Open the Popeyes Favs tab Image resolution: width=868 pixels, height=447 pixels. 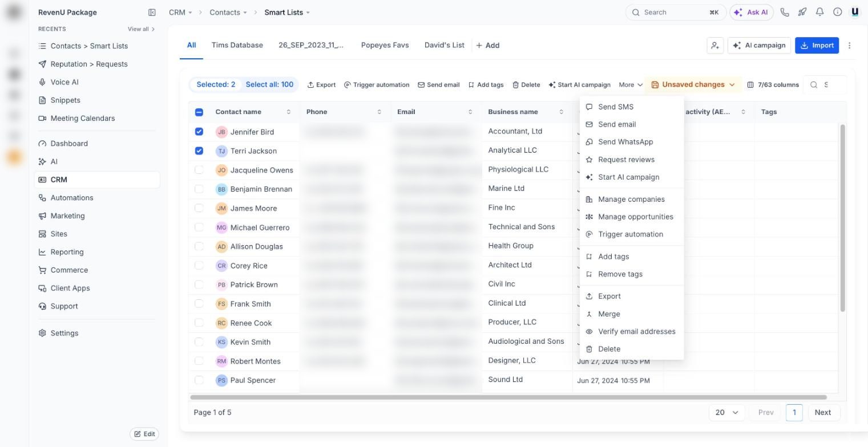pyautogui.click(x=385, y=45)
